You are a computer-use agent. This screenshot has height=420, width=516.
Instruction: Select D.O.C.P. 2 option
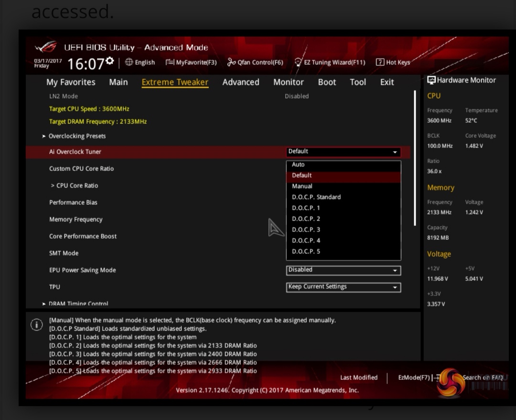344,219
